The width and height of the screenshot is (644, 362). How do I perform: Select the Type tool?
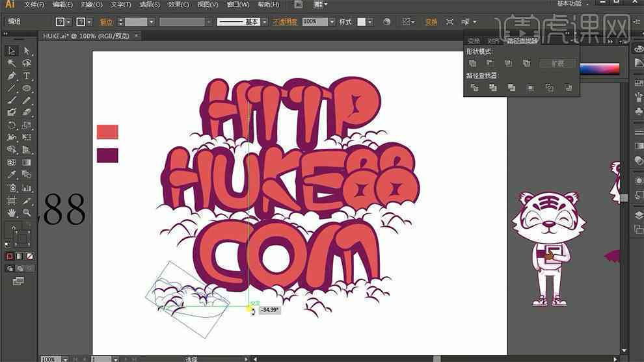27,76
